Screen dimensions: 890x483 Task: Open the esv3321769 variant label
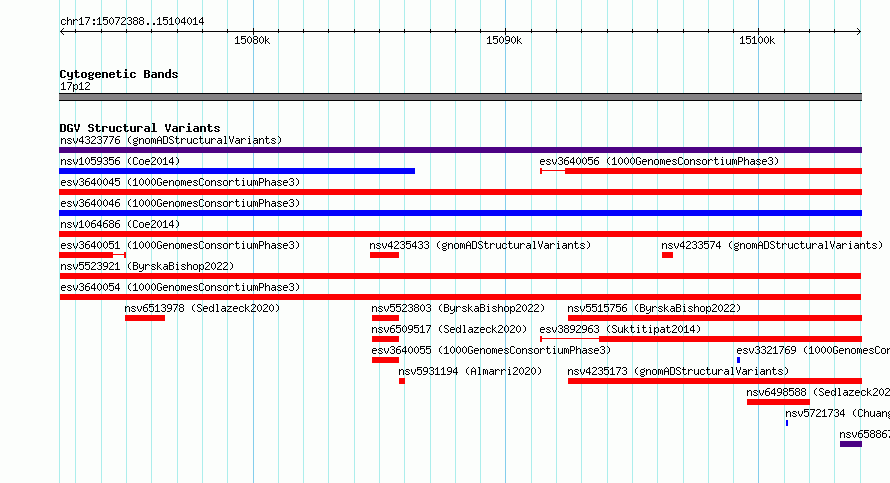(x=813, y=350)
